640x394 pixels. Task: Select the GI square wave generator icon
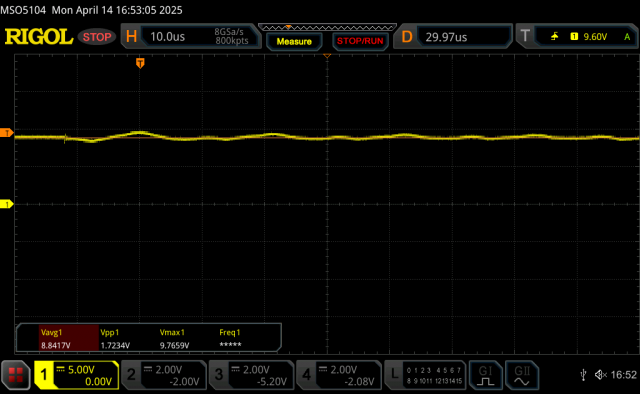[x=485, y=375]
